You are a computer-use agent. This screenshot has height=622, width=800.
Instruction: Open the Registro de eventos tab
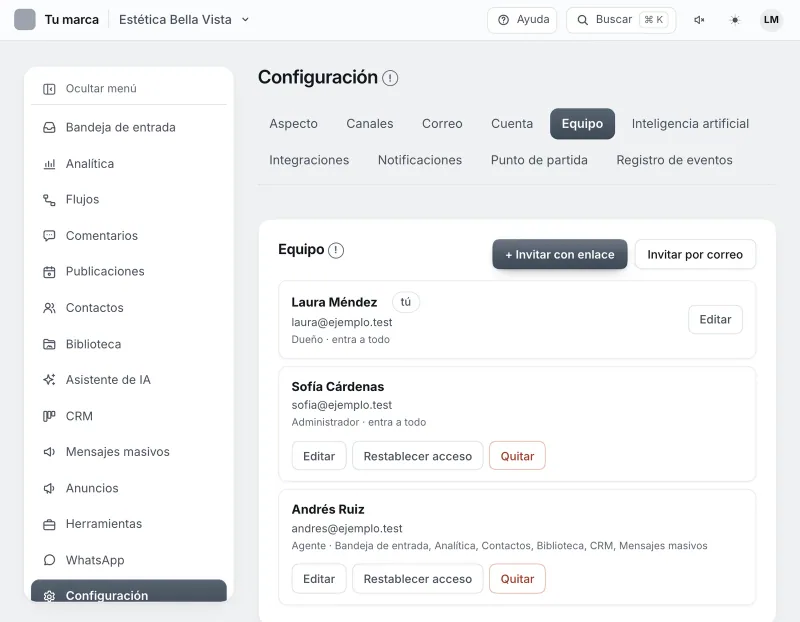(x=674, y=160)
